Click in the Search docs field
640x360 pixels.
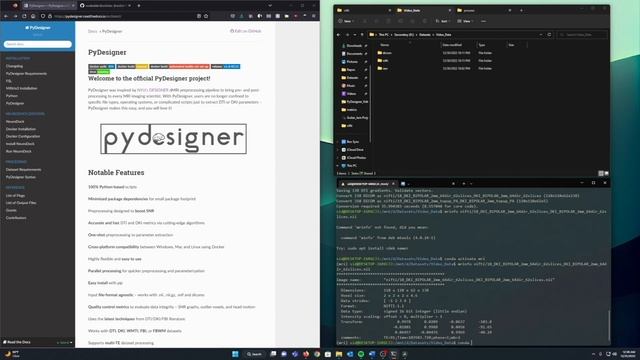(x=38, y=44)
